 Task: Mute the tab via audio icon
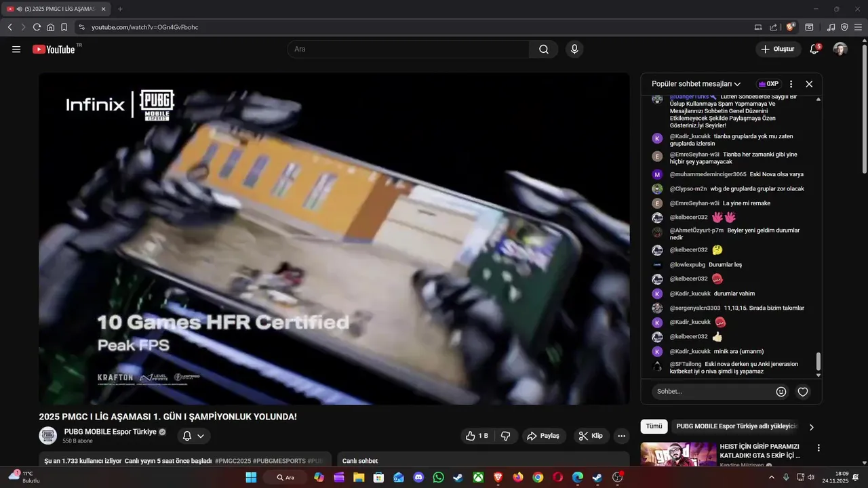click(x=19, y=9)
